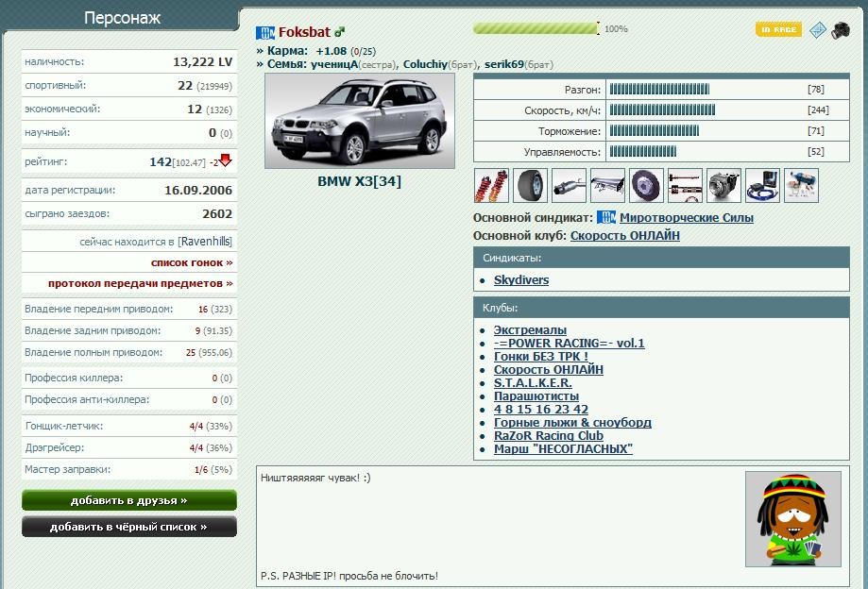Click the добавить в чёрный список button
The height and width of the screenshot is (589, 868).
pos(129,527)
